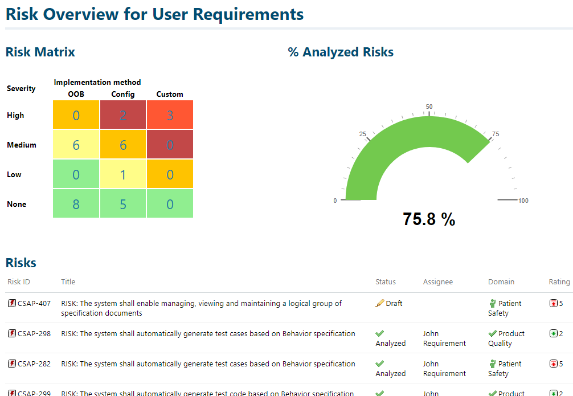Open risk CSAP-298 link
573x396 pixels.
click(34, 334)
